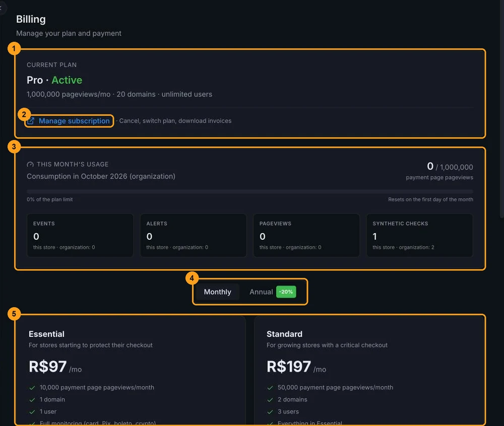Click the gauge icon next to This Month's Usage
Screen dimensions: 504x426
30,164
